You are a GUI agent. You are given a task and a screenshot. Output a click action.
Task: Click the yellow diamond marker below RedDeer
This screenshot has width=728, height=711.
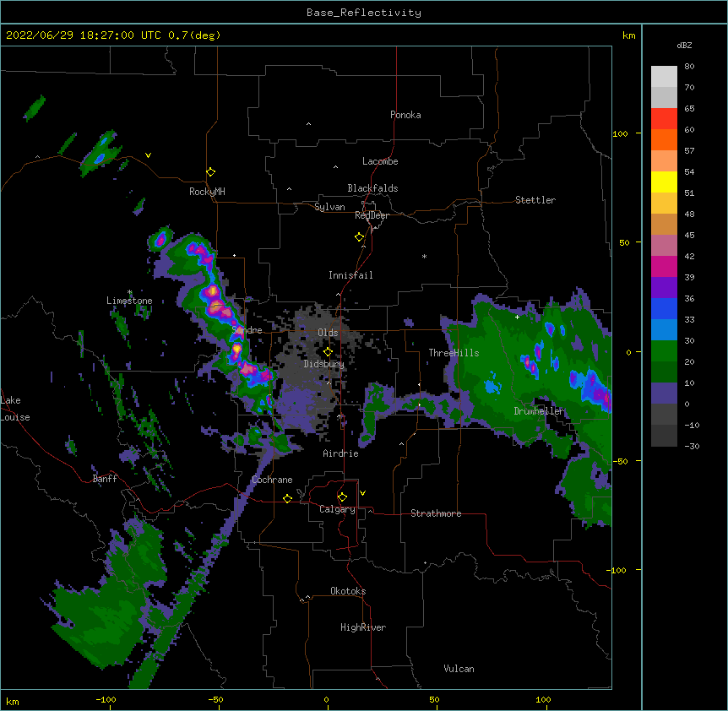(x=360, y=237)
